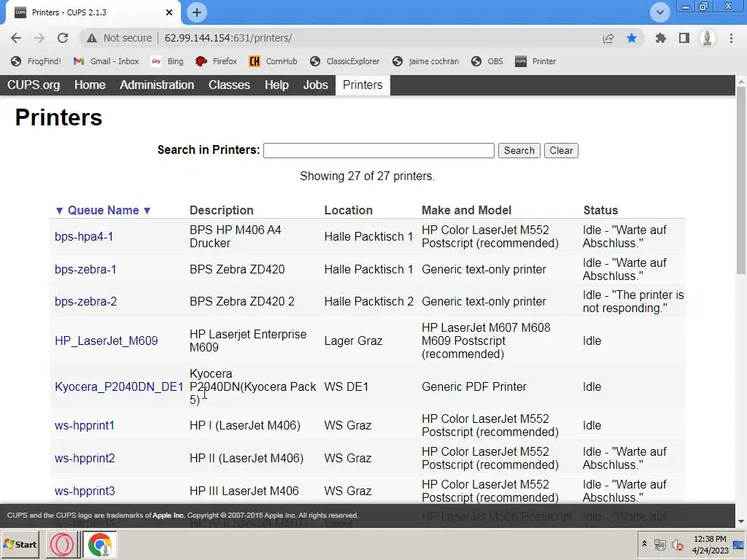Close the Printers - CUPS tab

[x=169, y=12]
